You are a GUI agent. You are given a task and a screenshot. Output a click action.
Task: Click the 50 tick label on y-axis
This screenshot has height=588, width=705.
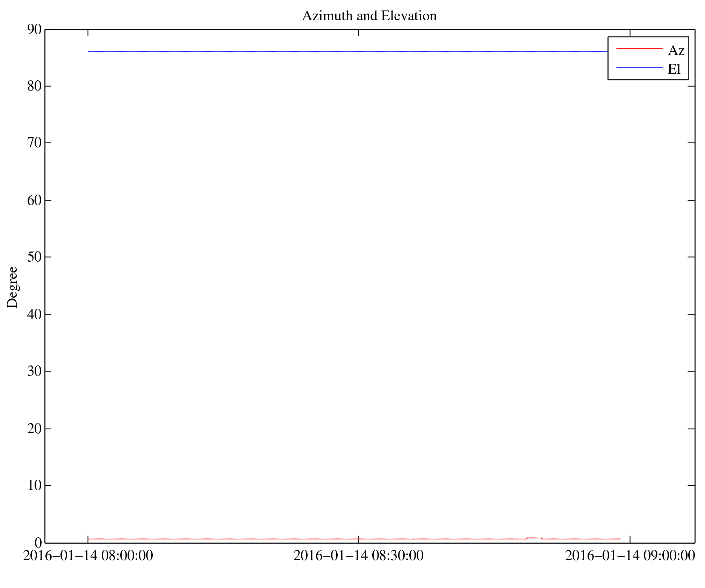point(34,257)
